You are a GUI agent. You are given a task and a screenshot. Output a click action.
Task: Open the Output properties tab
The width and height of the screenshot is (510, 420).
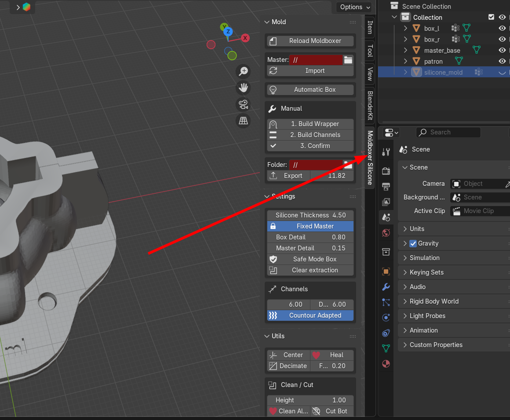pos(386,187)
